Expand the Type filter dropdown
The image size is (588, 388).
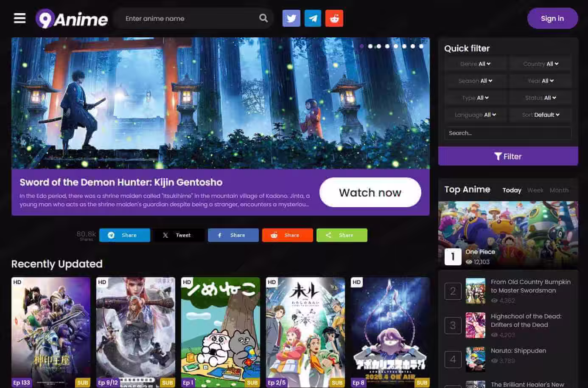[475, 98]
